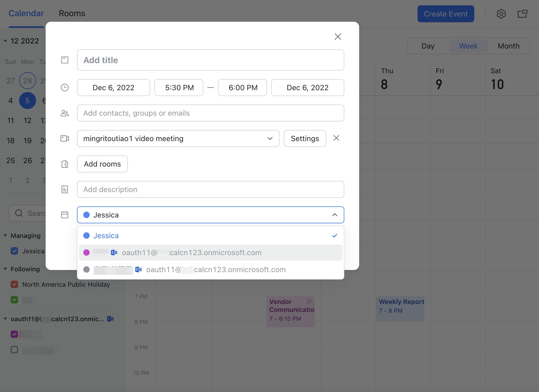This screenshot has width=539, height=392.
Task: Click the blue Jessica calendar color dot
Action: (86, 235)
